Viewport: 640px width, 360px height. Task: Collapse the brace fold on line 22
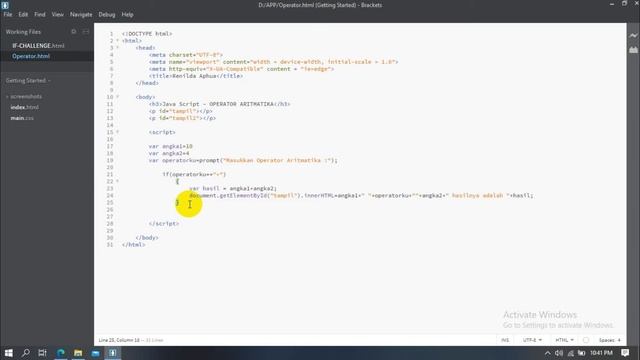click(118, 181)
